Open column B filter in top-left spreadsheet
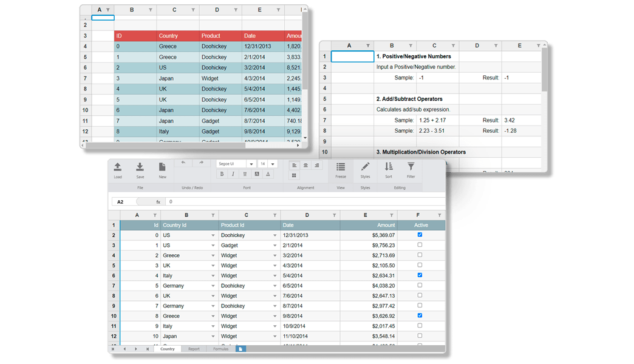Viewport: 634px width, 364px height. coord(151,10)
